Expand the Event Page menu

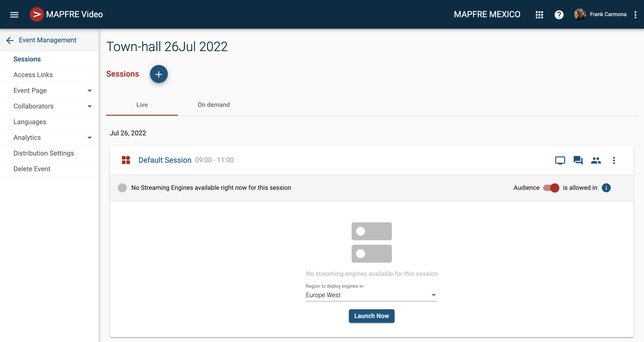point(89,91)
